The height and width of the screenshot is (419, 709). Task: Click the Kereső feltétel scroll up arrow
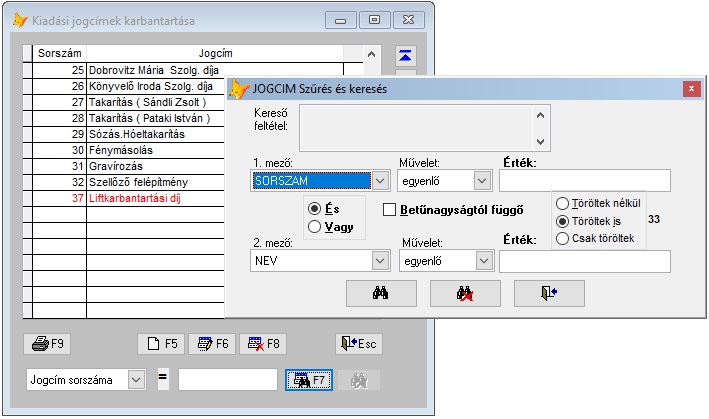coord(540,115)
